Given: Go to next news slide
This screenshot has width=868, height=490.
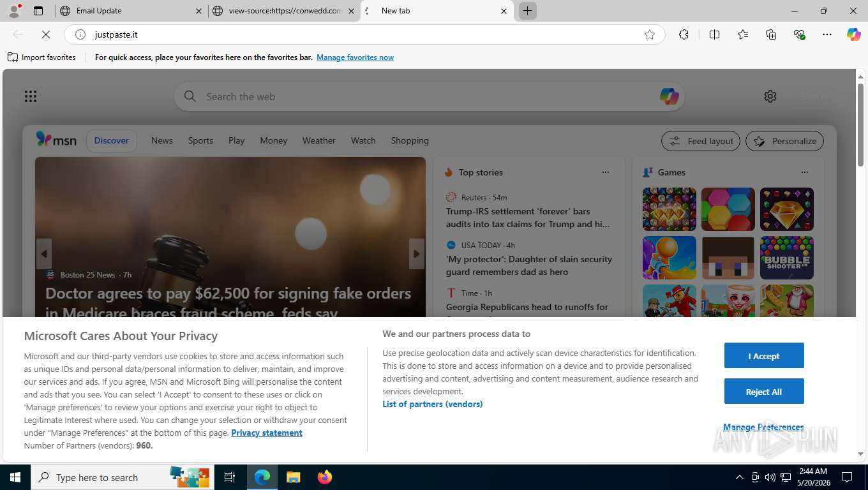Looking at the screenshot, I should pyautogui.click(x=417, y=254).
